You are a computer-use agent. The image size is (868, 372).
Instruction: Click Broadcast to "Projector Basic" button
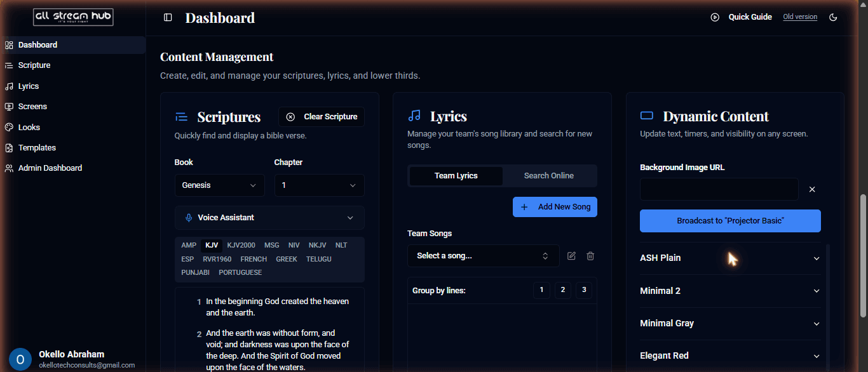[730, 221]
